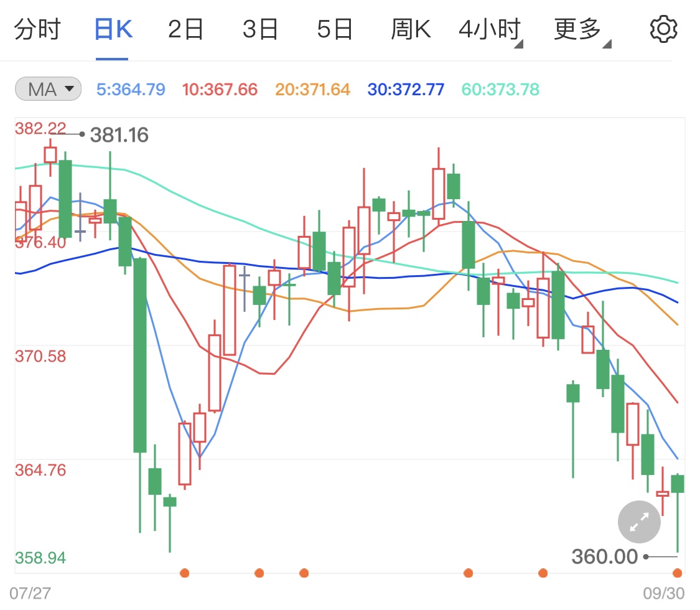The image size is (700, 610).
Task: Switch to 分时 tab
Action: point(37,29)
